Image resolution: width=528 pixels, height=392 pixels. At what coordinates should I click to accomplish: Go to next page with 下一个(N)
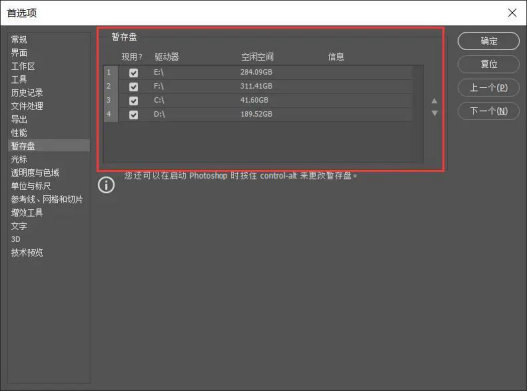[x=489, y=111]
